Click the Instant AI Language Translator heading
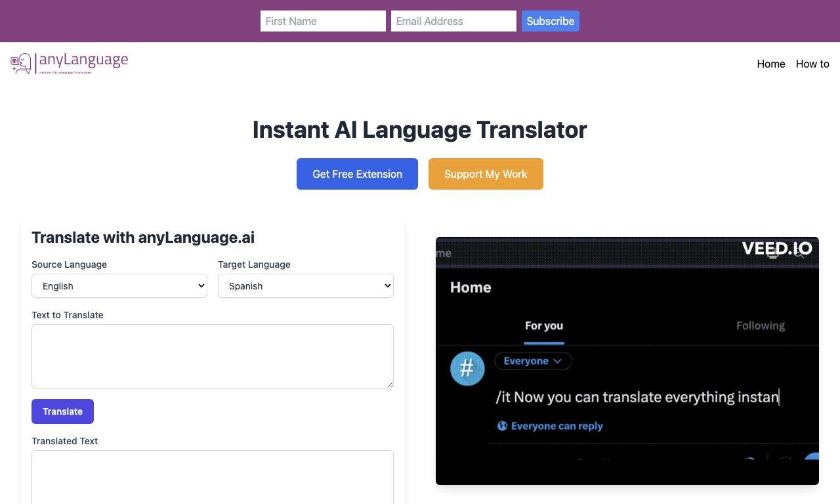This screenshot has width=840, height=504. 420,129
